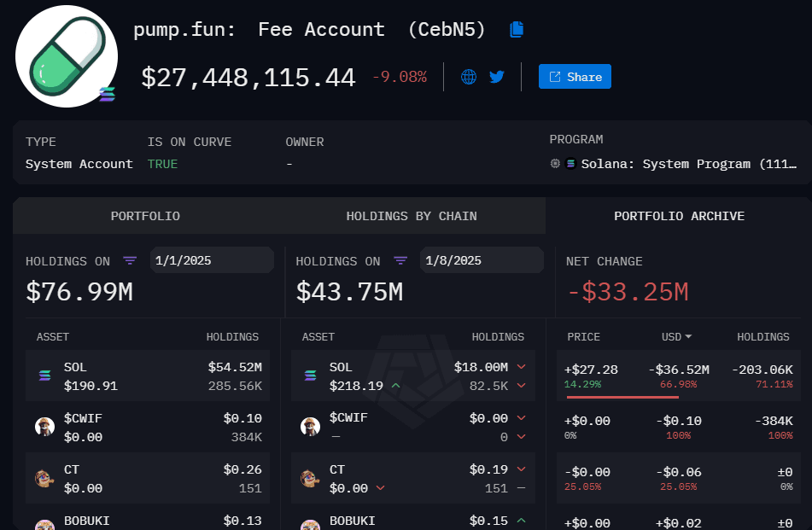
Task: Open the Solana: System Program link
Action: click(x=689, y=164)
